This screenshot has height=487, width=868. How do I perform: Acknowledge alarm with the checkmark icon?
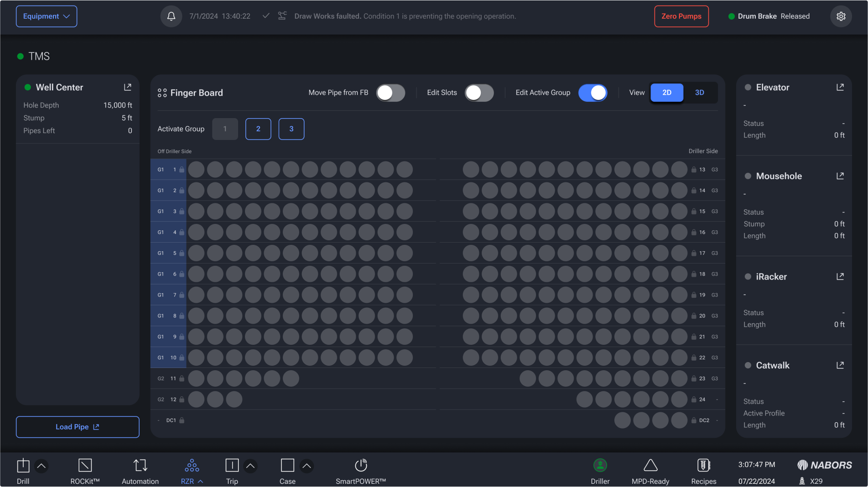click(x=266, y=16)
